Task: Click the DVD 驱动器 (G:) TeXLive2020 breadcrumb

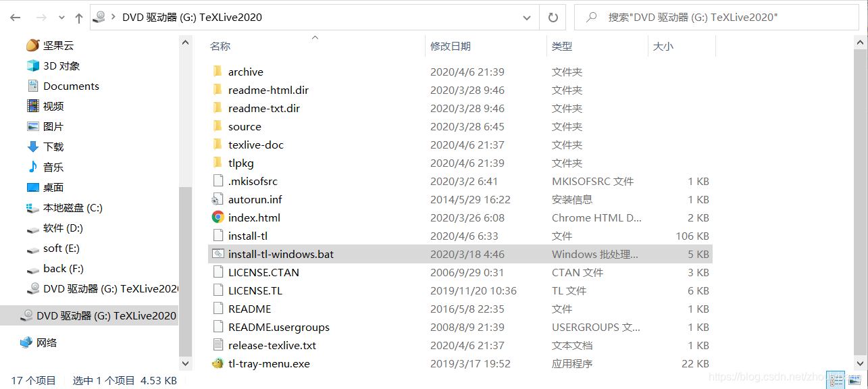Action: (x=192, y=18)
